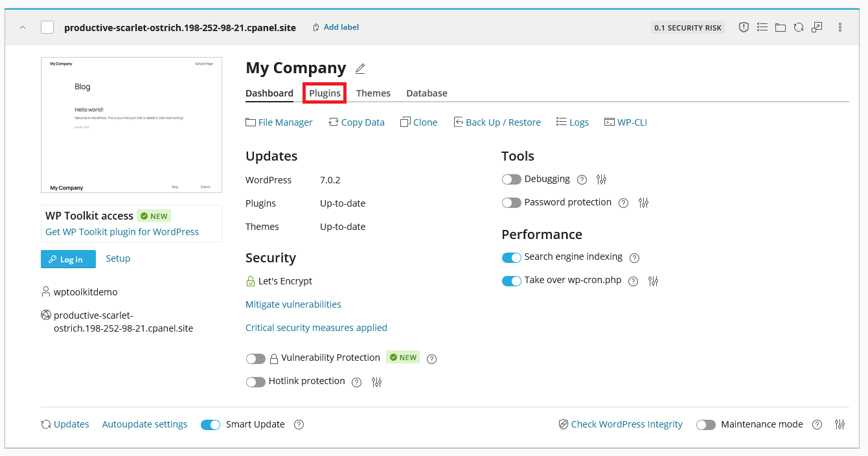
Task: Show help for Take over wp-cron.php
Action: (634, 281)
